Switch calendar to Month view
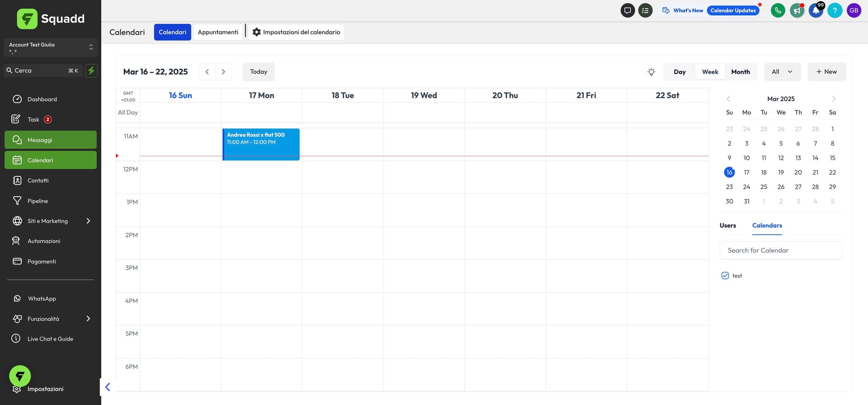Image resolution: width=868 pixels, height=405 pixels. pyautogui.click(x=741, y=72)
